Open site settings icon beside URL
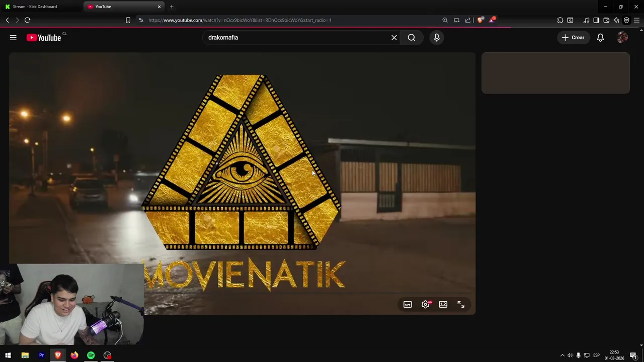Screen dimensions: 644x362 pyautogui.click(x=141, y=20)
